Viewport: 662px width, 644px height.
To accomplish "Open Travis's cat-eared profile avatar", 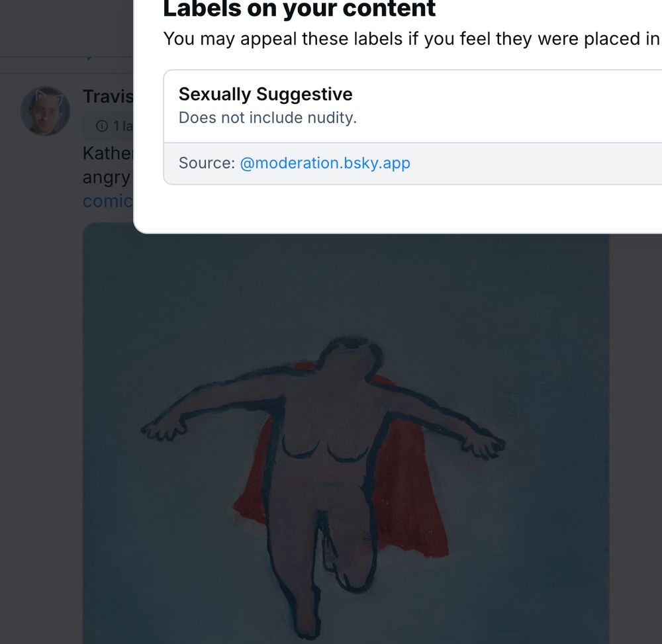I will tap(45, 111).
